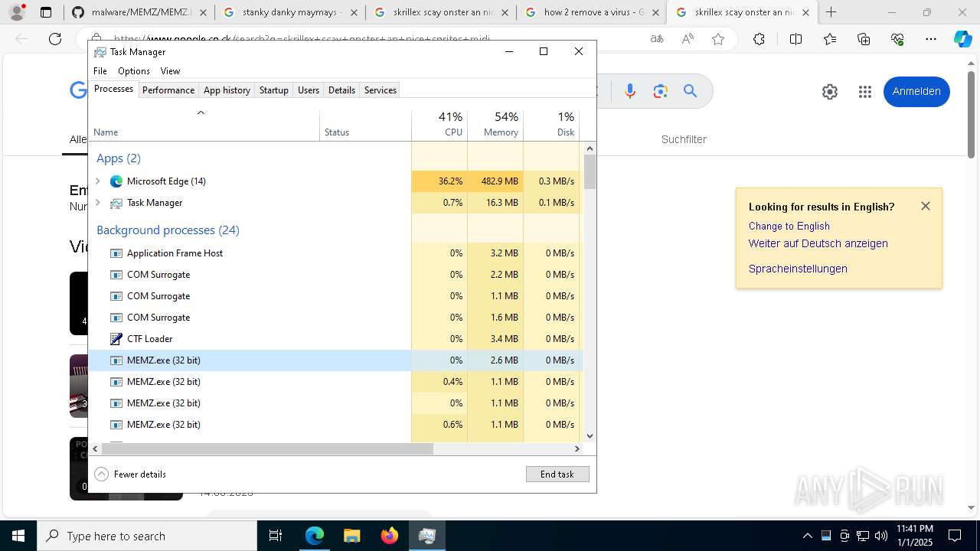The image size is (980, 551).
Task: Click the Microsoft Edge process icon
Action: [116, 181]
